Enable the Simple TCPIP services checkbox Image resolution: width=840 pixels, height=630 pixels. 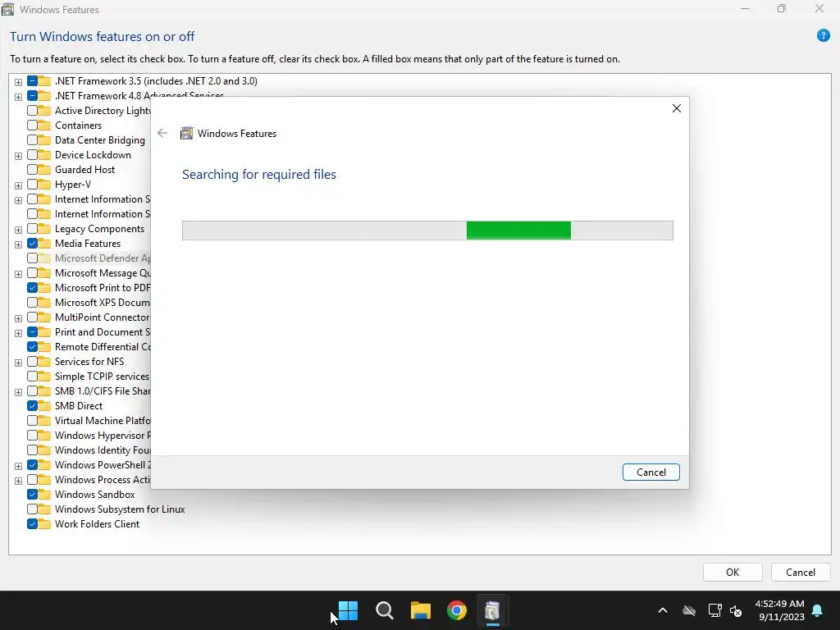pyautogui.click(x=32, y=376)
